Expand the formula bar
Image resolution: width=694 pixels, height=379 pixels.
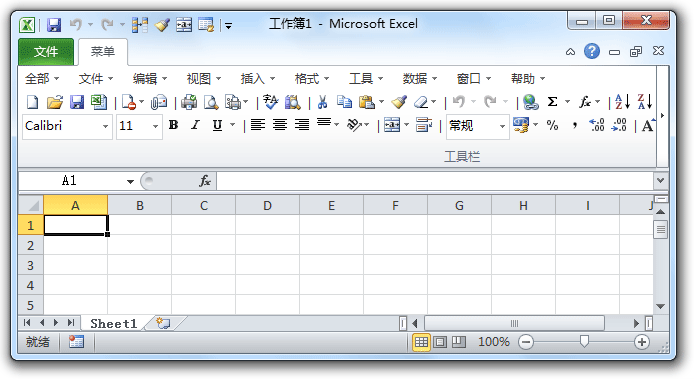[660, 181]
